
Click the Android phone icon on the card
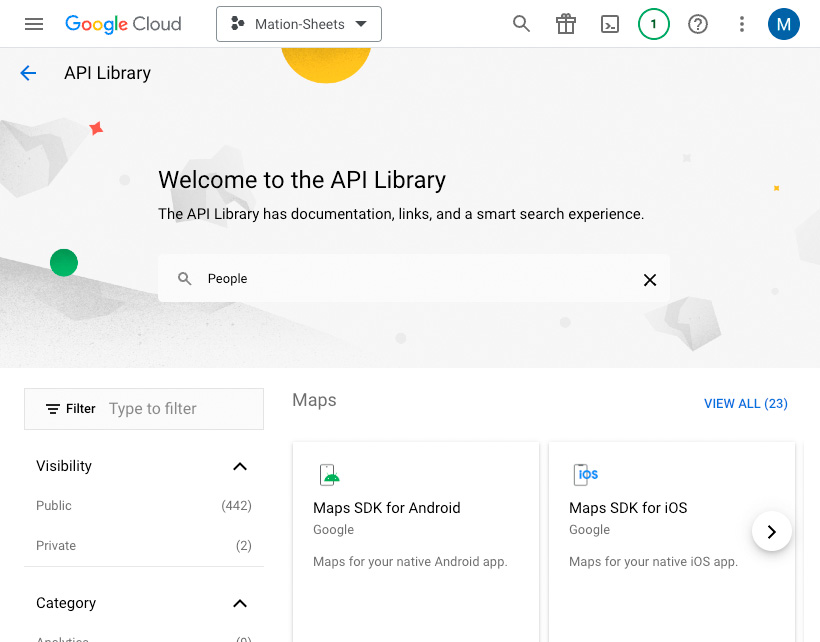coord(329,475)
